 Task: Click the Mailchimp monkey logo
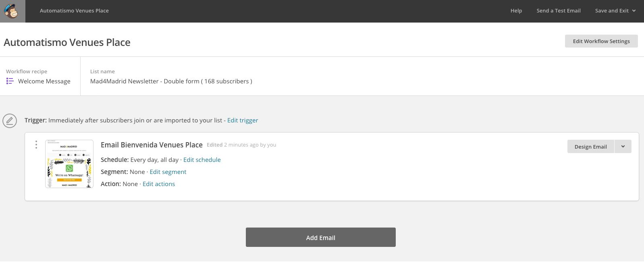click(12, 11)
